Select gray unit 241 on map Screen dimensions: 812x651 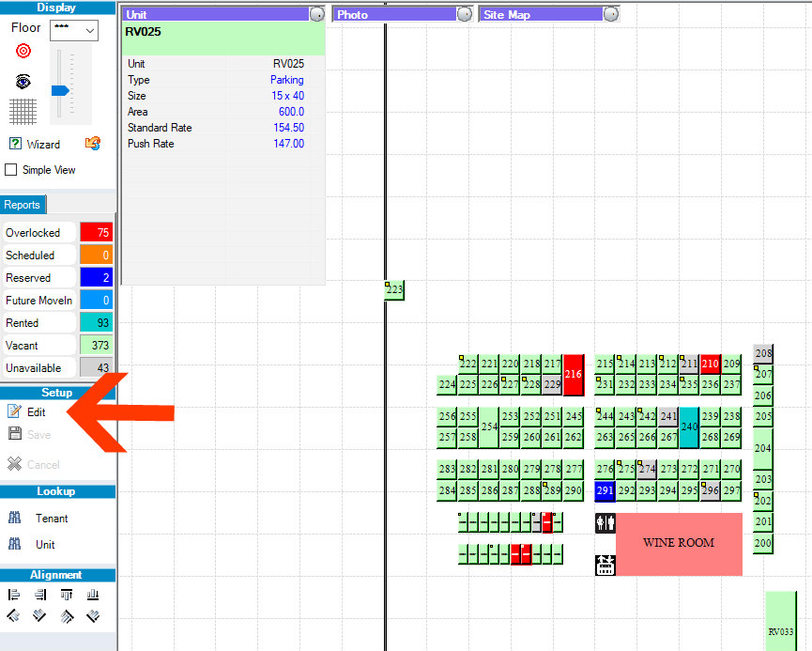[x=668, y=417]
